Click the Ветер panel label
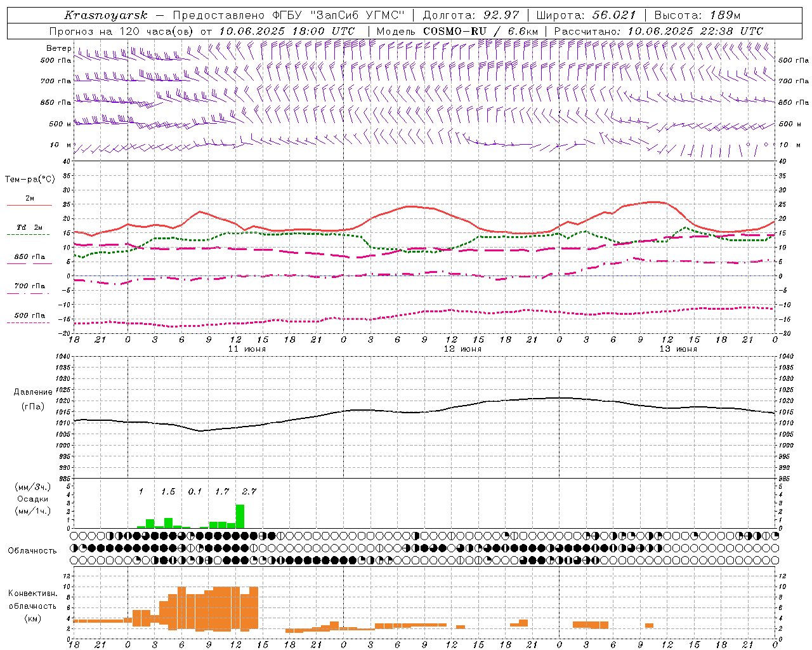This screenshot has height=650, width=812. click(58, 48)
